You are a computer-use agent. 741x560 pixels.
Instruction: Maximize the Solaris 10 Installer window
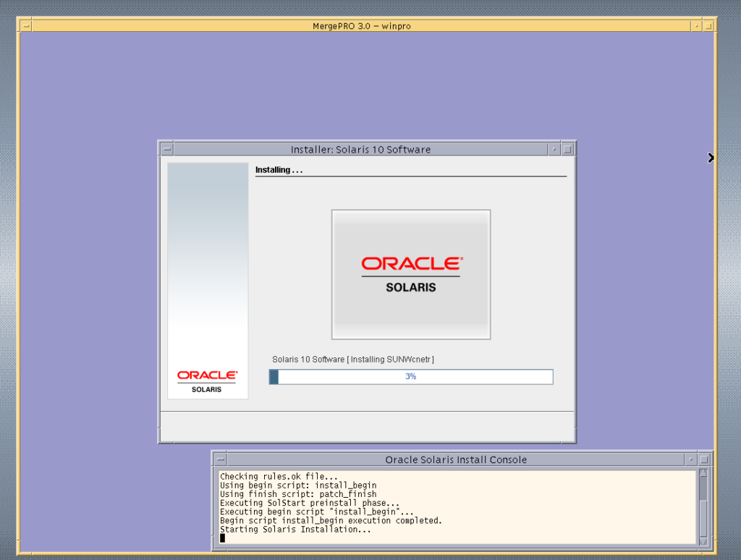[567, 150]
